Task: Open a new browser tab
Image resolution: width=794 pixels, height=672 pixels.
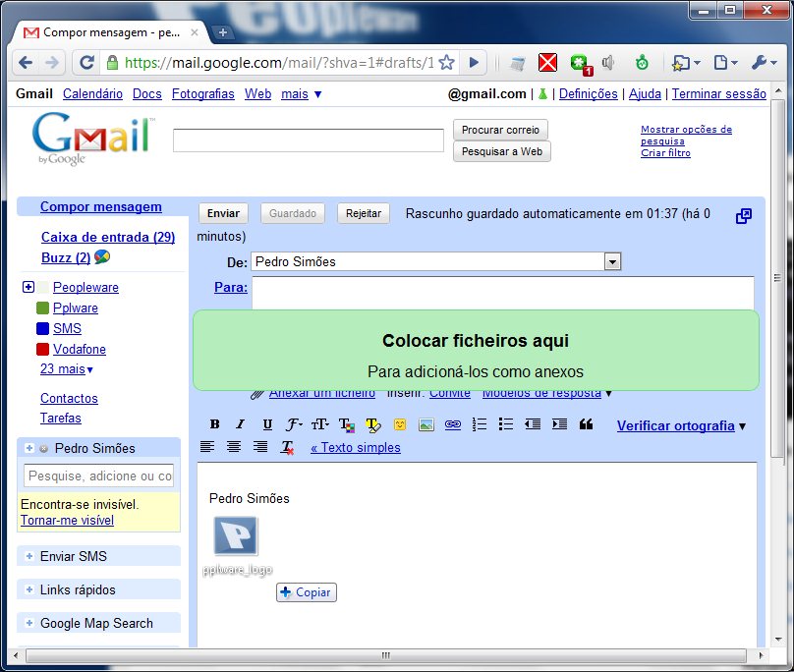Action: [x=222, y=33]
